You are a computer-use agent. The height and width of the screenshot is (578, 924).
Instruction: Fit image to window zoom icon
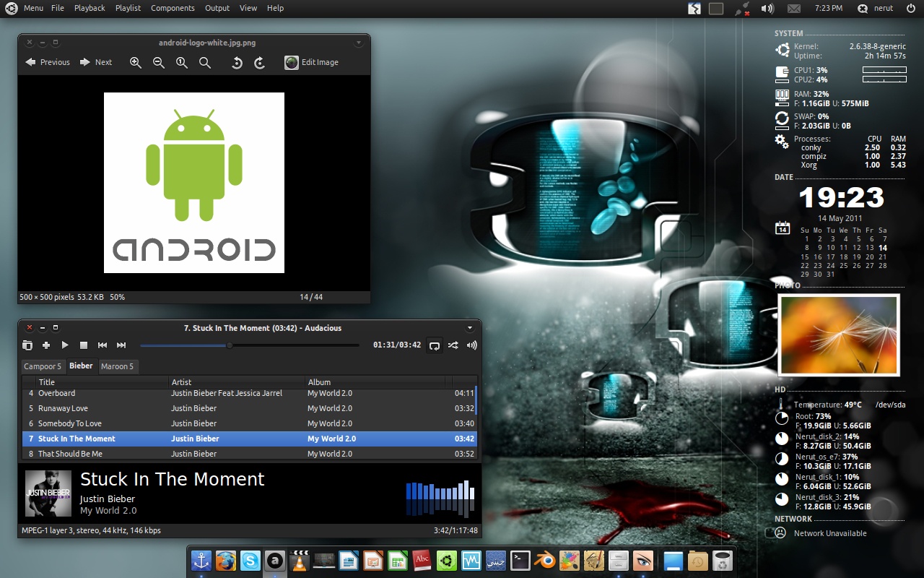[205, 63]
